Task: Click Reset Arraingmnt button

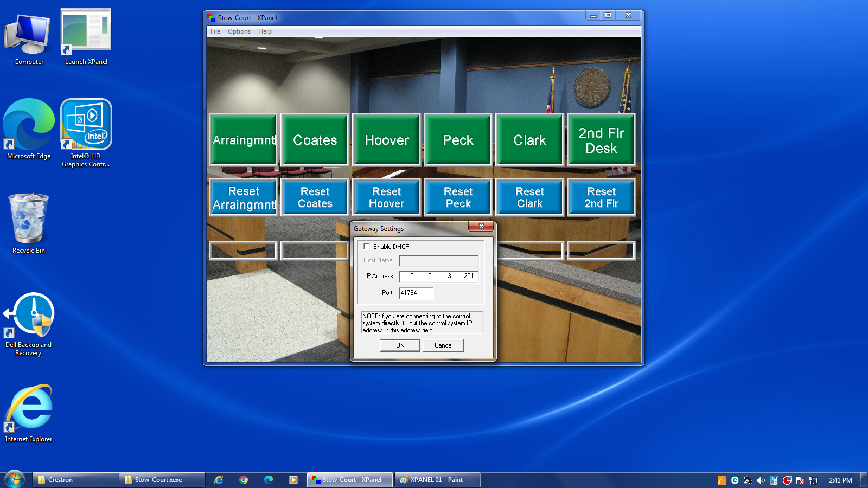Action: click(244, 198)
